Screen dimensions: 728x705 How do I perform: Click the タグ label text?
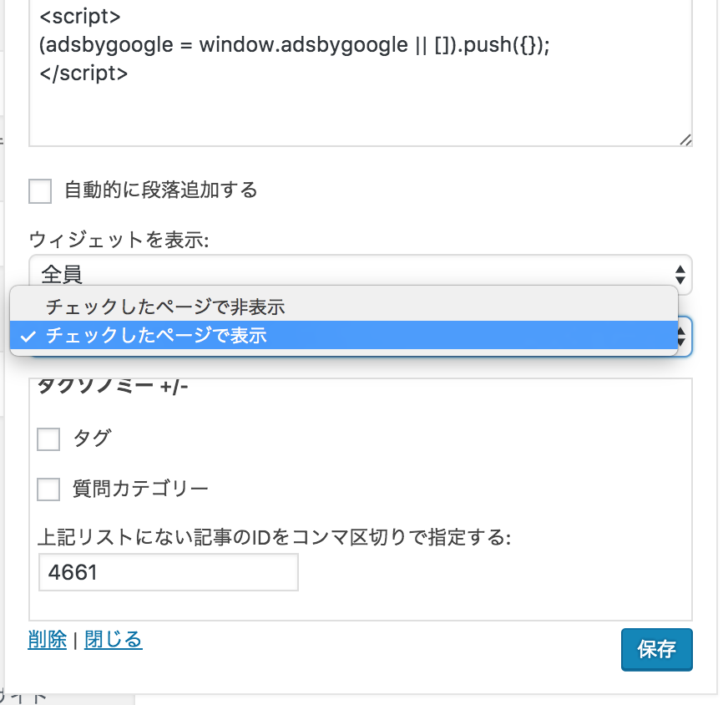point(93,439)
